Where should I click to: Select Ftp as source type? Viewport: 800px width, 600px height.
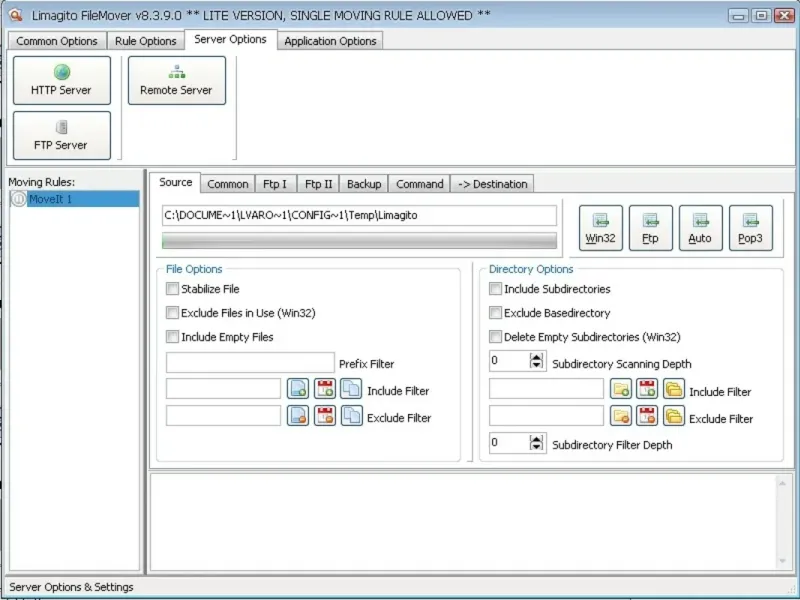coord(651,228)
